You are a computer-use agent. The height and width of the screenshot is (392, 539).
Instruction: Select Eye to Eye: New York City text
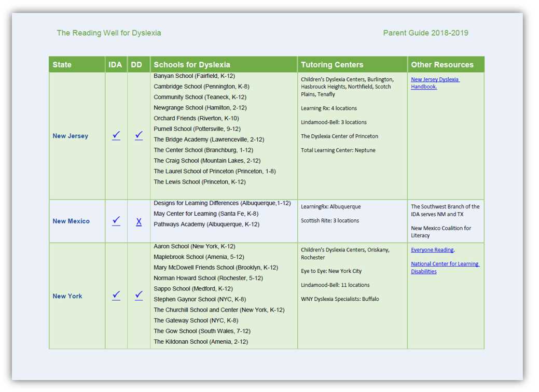pyautogui.click(x=331, y=271)
